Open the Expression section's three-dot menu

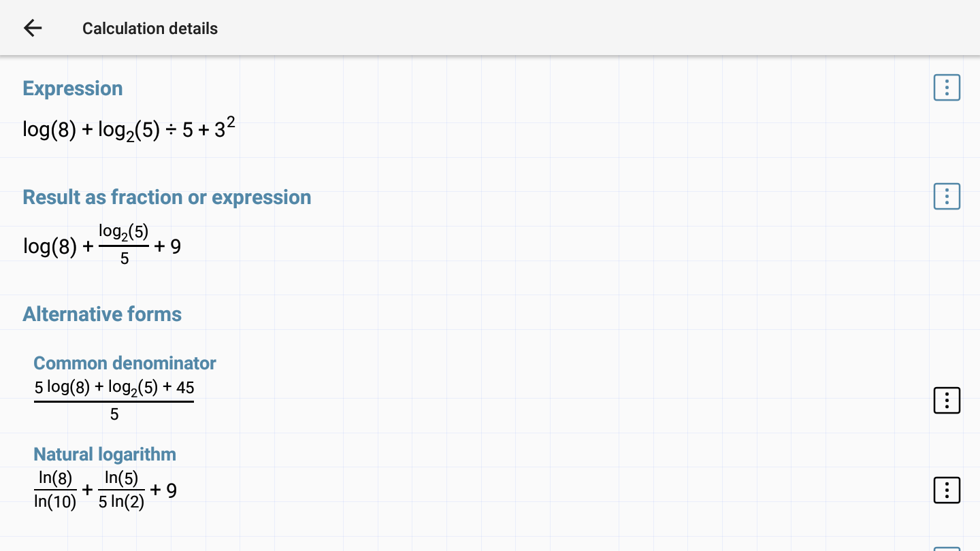click(x=947, y=88)
